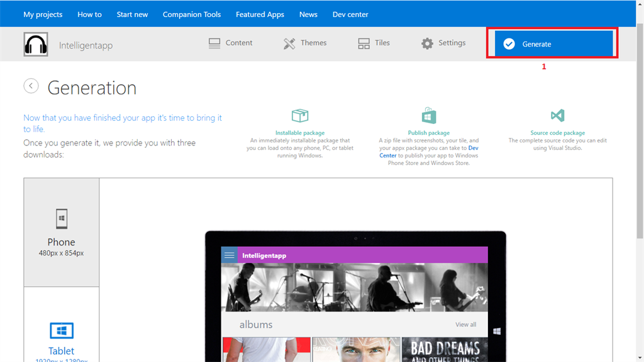Screen dimensions: 644x362
Task: Click the hamburger menu in app preview
Action: [x=229, y=255]
